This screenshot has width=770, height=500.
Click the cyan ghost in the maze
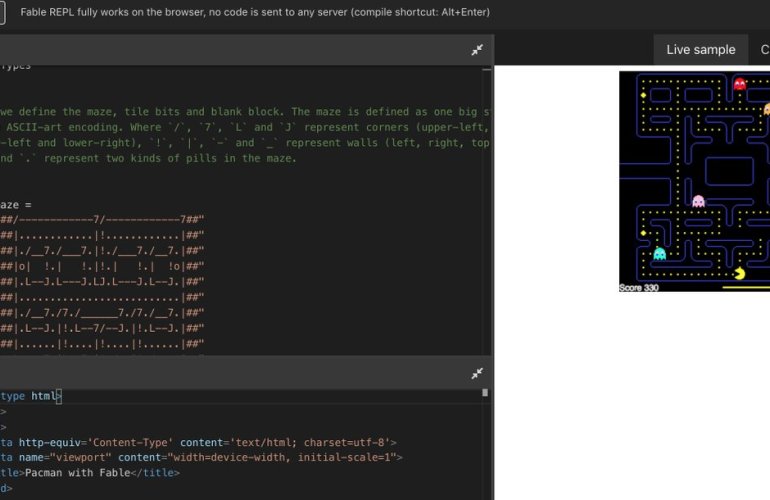[x=659, y=254]
